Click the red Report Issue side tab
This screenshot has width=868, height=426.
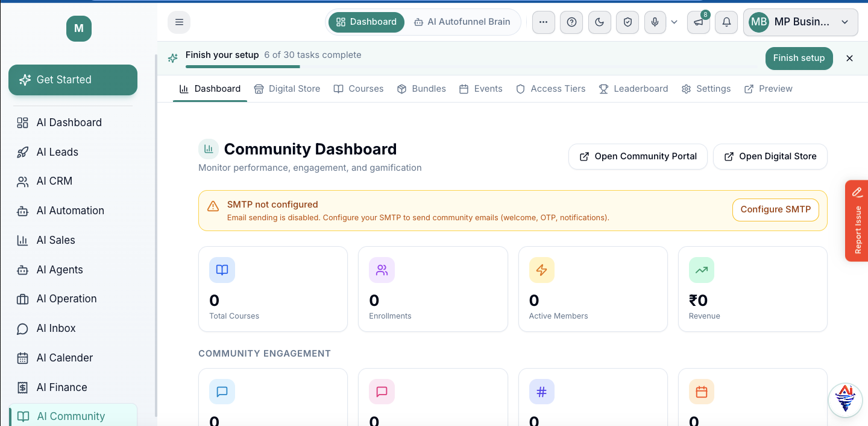(x=857, y=221)
